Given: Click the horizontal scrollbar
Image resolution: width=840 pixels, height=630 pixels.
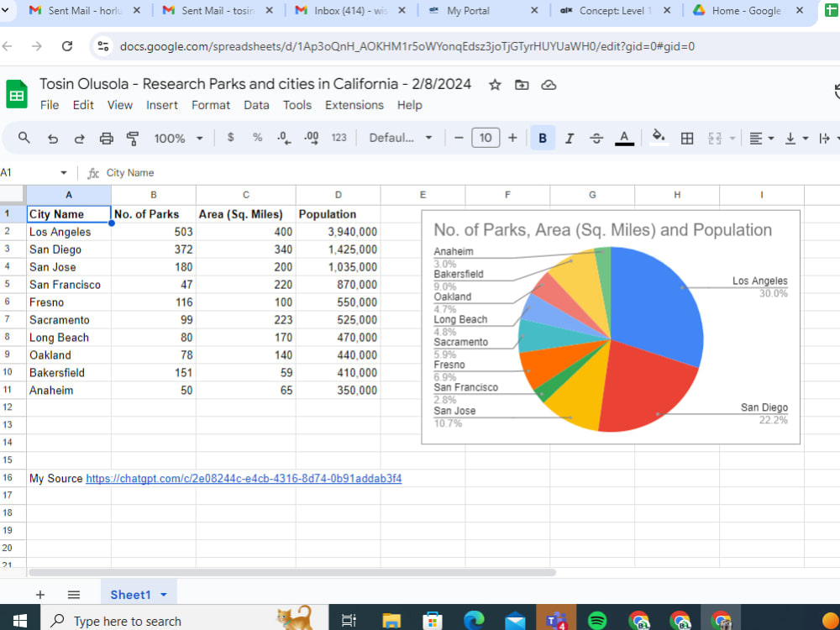Looking at the screenshot, I should [x=292, y=572].
